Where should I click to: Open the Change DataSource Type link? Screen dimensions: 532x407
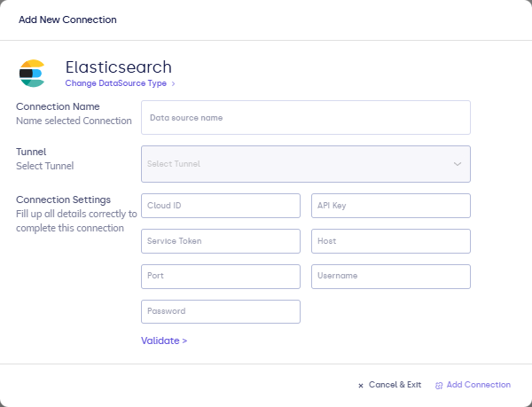pyautogui.click(x=115, y=83)
